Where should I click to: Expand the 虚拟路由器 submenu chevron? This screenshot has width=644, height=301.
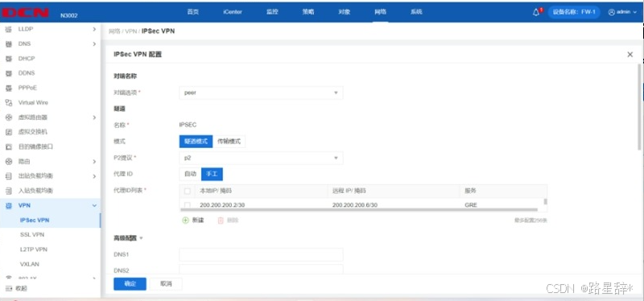point(94,118)
